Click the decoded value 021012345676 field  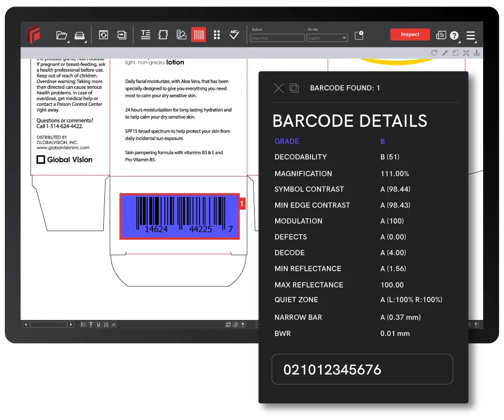pos(362,369)
